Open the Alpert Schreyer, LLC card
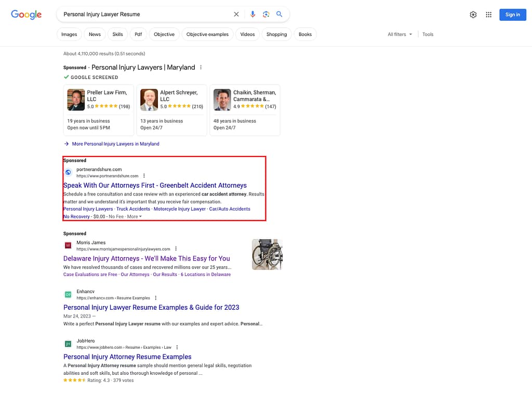The image size is (532, 395). (171, 110)
